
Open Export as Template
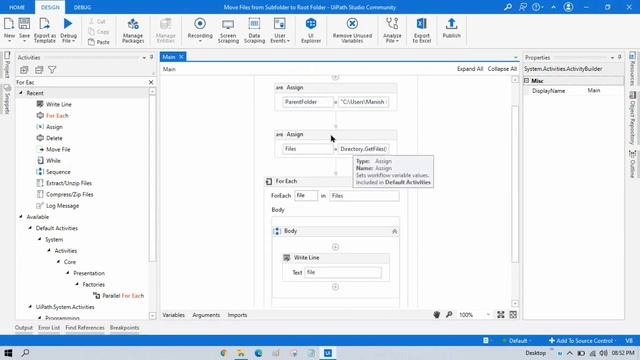coord(44,30)
